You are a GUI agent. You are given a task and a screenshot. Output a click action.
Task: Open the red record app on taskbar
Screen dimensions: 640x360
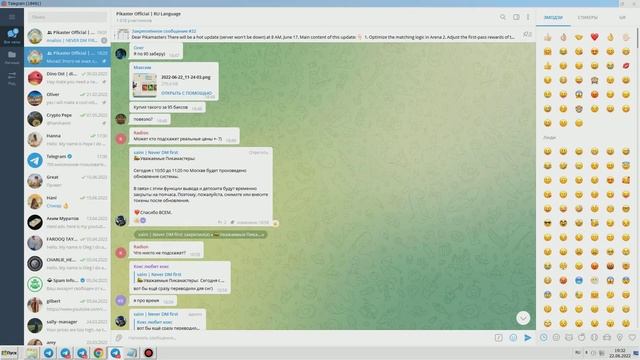pos(149,353)
